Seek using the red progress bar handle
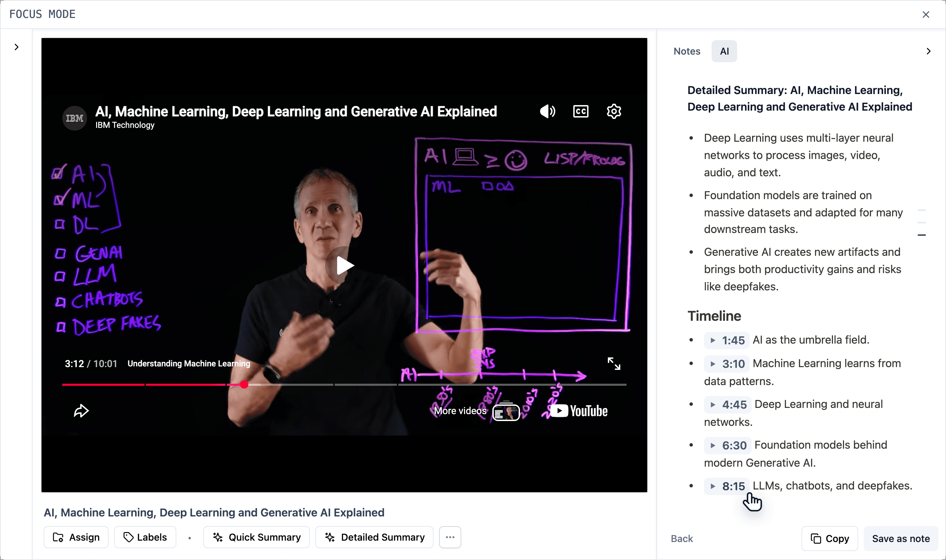 click(244, 384)
